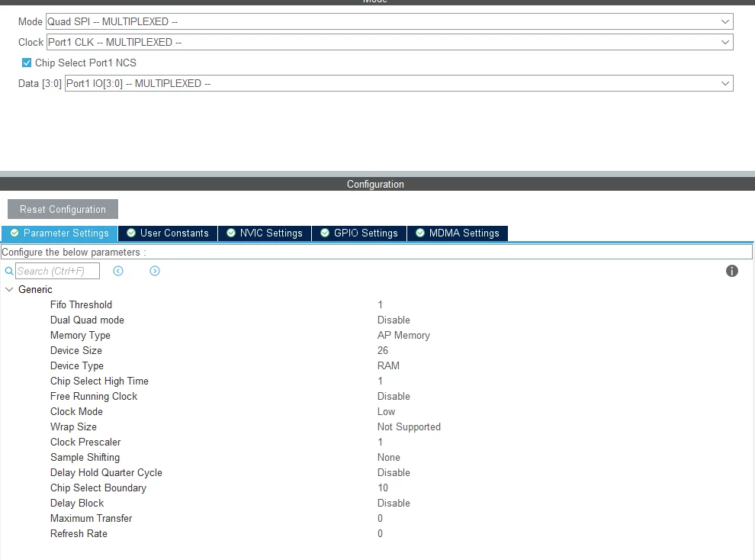755x560 pixels.
Task: Open the Data [3:0] Port1 IO dropdown
Action: pyautogui.click(x=399, y=83)
